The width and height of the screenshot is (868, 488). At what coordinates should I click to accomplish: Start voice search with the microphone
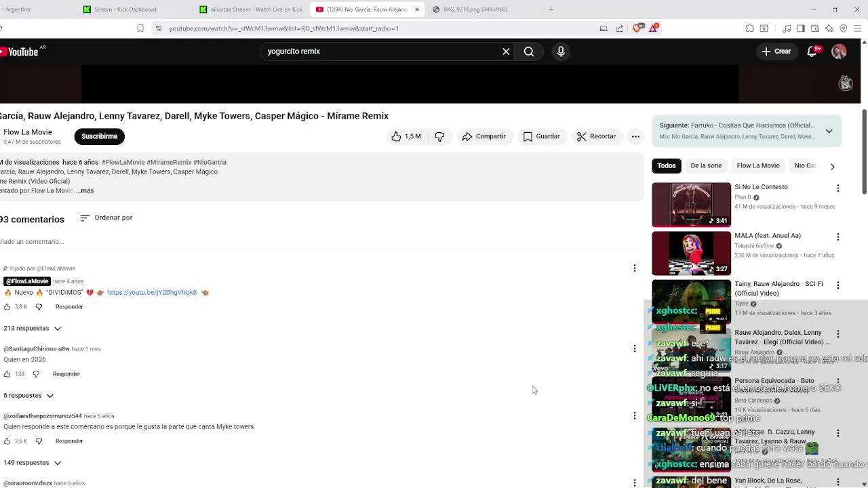tap(561, 52)
